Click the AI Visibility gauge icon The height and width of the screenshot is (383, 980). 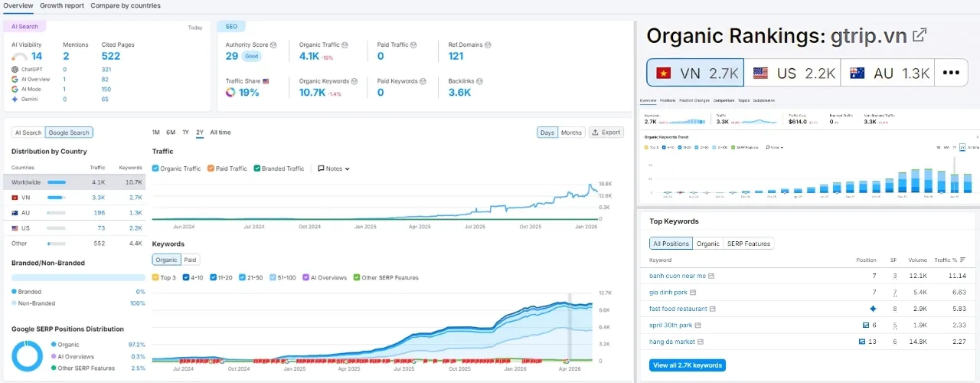20,57
